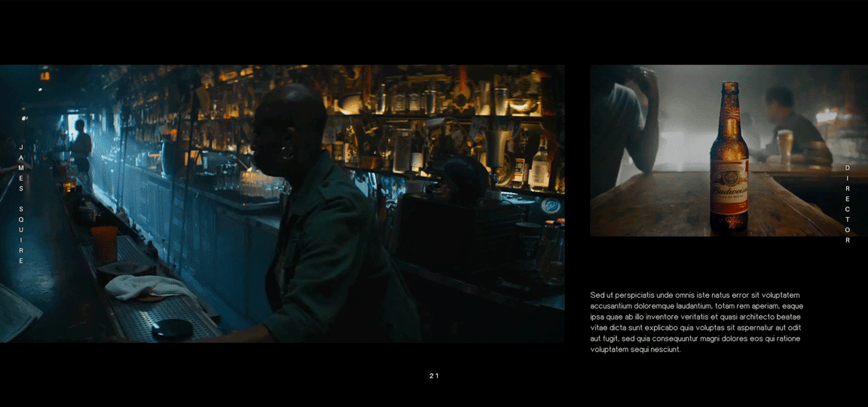Click the paragraph starting "Sed ut perspiciatis"

tap(696, 323)
